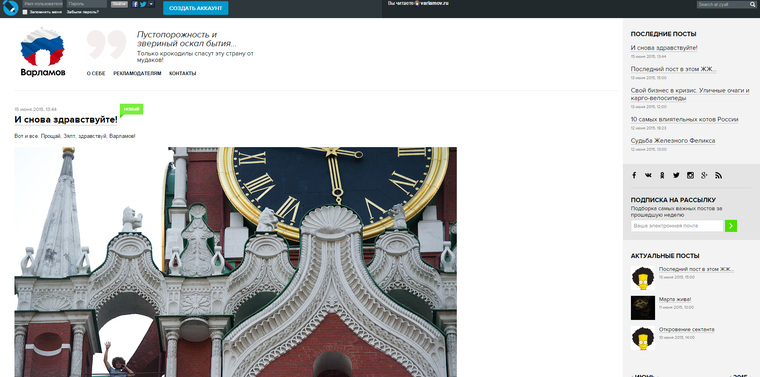Open the Google Plus icon

coord(704,175)
